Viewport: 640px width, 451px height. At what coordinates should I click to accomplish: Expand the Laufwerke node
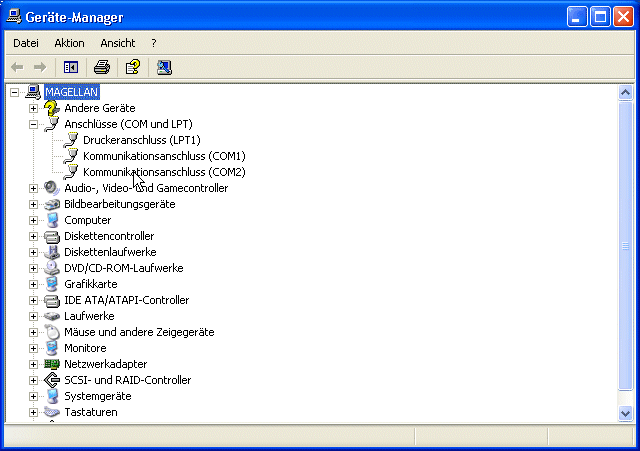pyautogui.click(x=33, y=316)
